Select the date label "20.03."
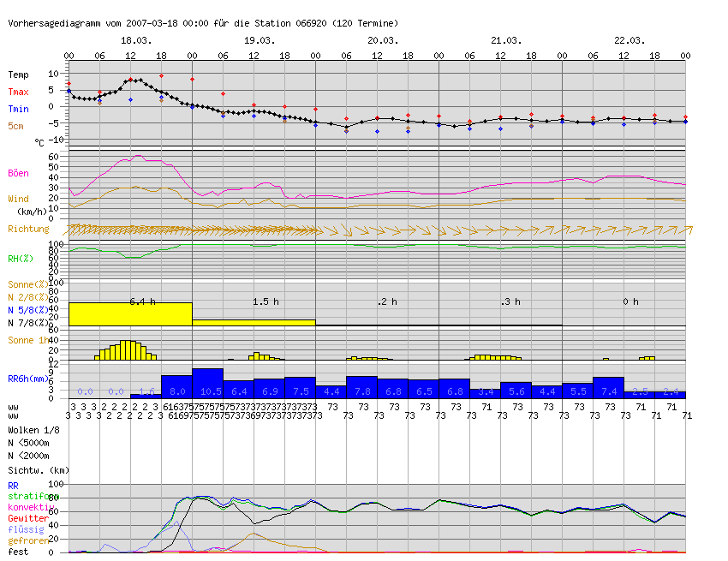 pyautogui.click(x=383, y=40)
